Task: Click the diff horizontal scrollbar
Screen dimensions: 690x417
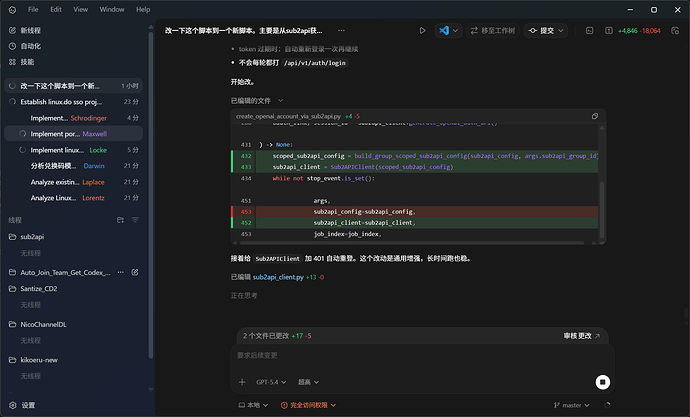Action: coord(412,242)
